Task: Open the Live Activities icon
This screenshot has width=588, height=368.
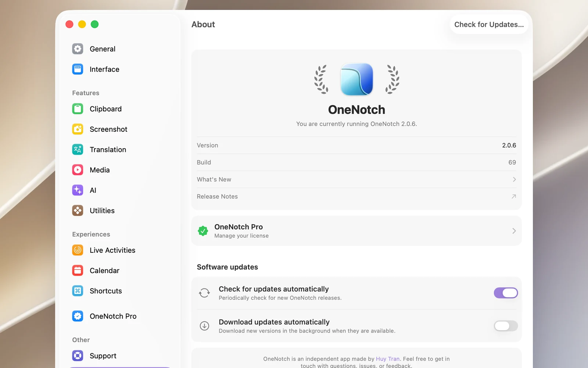Action: [78, 250]
